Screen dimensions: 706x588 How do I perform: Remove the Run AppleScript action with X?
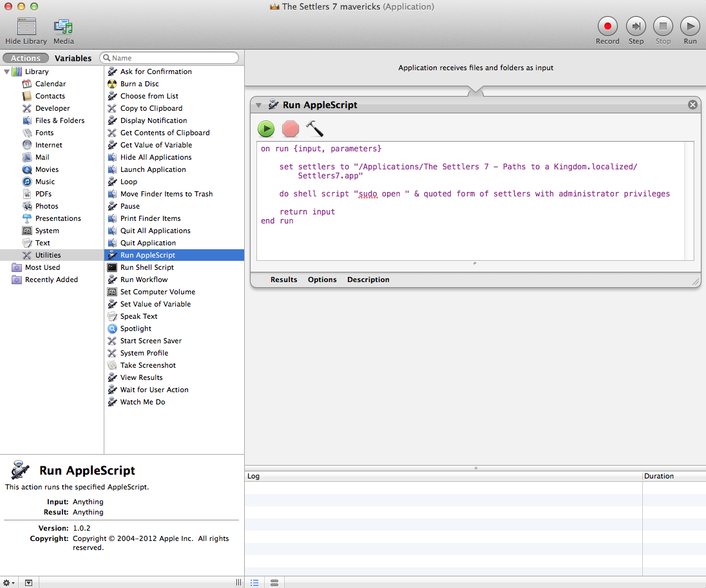pos(692,105)
